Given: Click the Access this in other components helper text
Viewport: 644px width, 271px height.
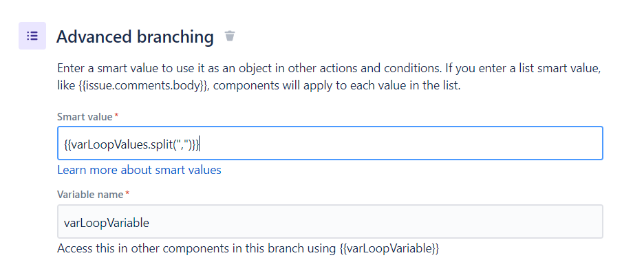Looking at the screenshot, I should point(248,248).
